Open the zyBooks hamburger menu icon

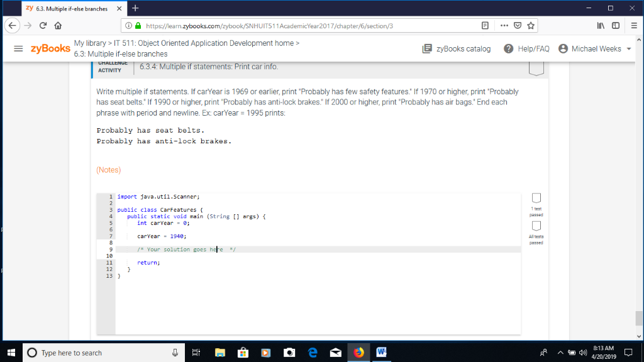(x=18, y=49)
